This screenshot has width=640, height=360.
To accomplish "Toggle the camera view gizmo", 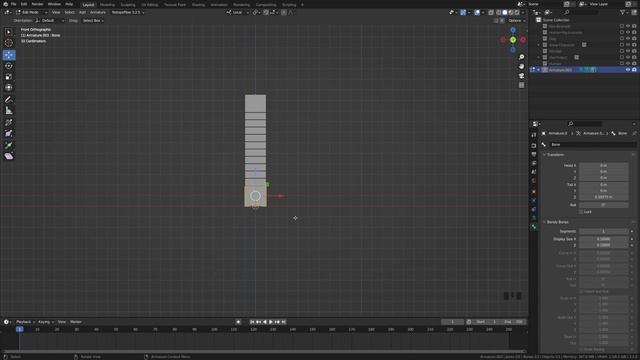I will coord(521,76).
